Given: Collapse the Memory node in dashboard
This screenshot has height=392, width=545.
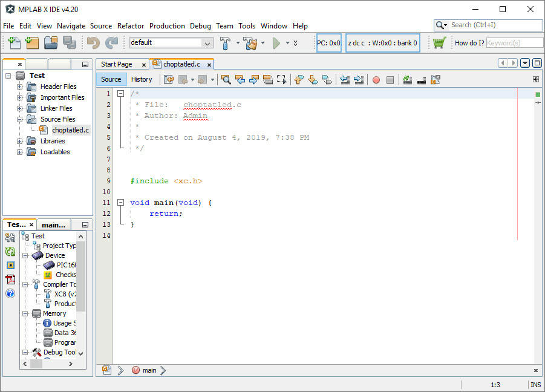Looking at the screenshot, I should point(25,313).
